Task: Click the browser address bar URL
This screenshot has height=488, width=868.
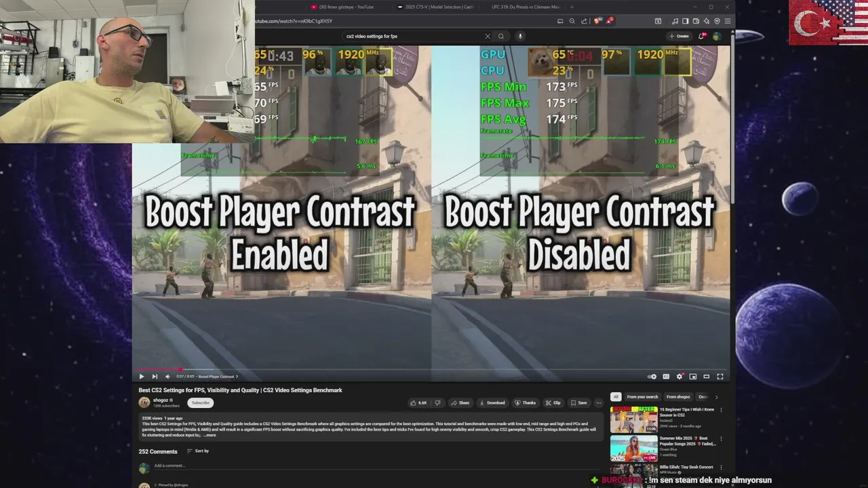Action: pyautogui.click(x=294, y=21)
